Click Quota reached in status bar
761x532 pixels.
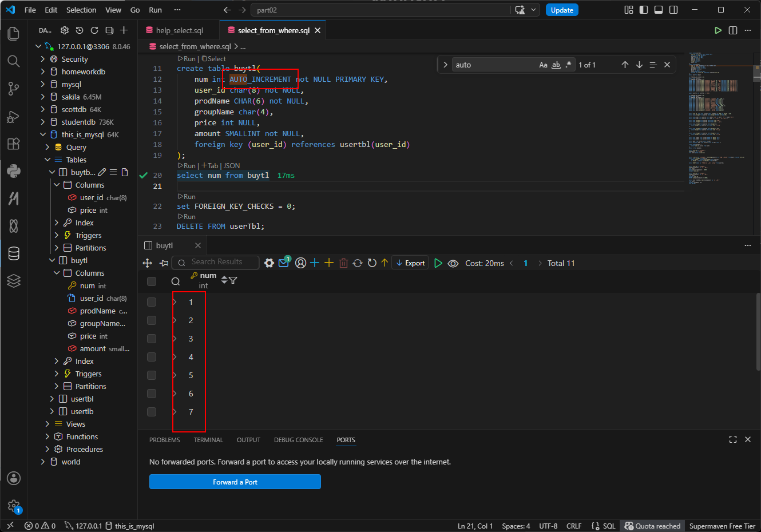(653, 526)
